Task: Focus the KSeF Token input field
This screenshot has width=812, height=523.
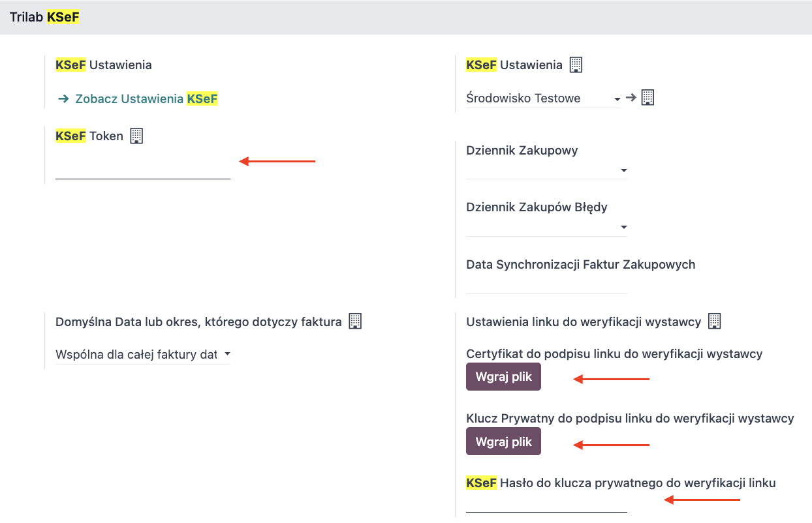Action: (x=143, y=169)
